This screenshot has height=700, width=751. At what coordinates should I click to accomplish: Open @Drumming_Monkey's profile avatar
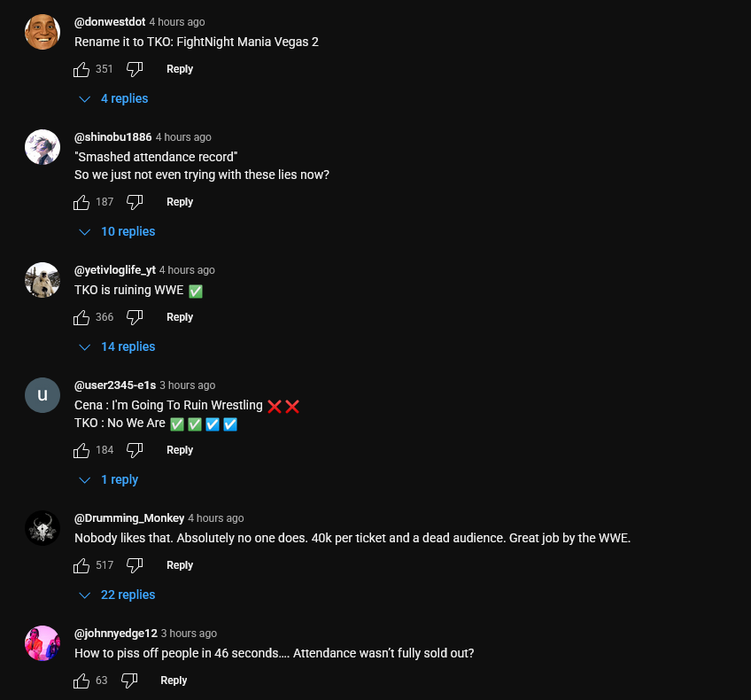(x=43, y=528)
